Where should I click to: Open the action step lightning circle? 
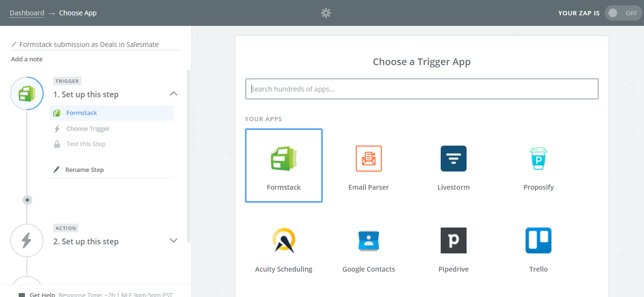27,240
